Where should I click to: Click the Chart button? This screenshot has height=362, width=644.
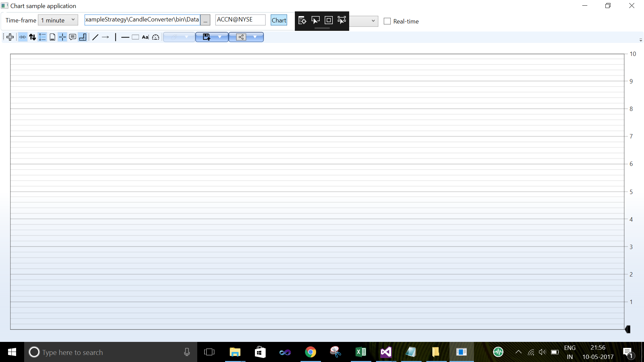click(x=279, y=20)
